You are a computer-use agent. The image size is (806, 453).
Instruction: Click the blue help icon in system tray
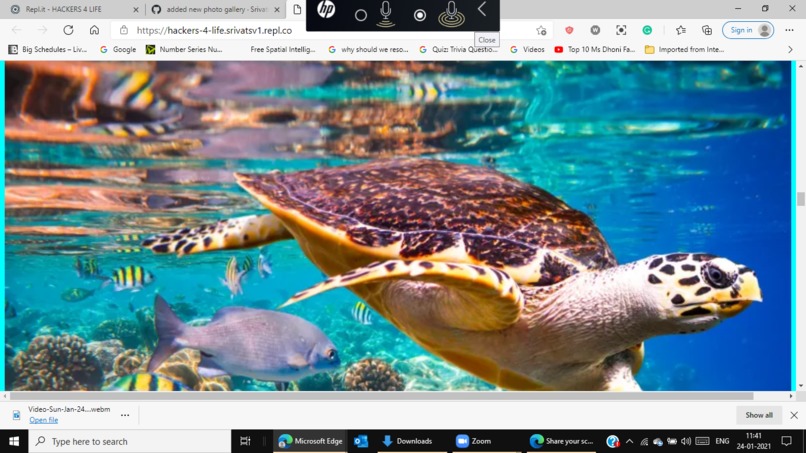point(612,441)
